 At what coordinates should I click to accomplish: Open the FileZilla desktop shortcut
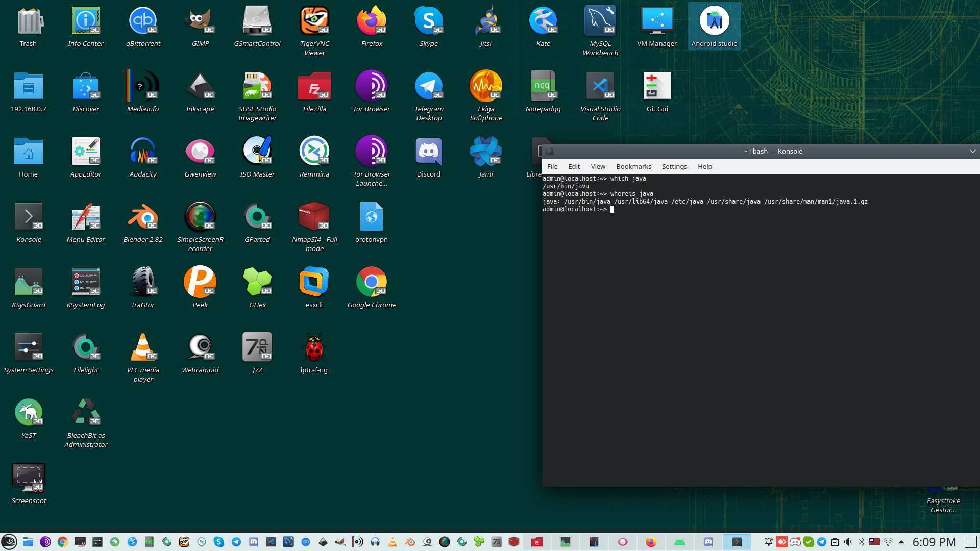click(314, 86)
